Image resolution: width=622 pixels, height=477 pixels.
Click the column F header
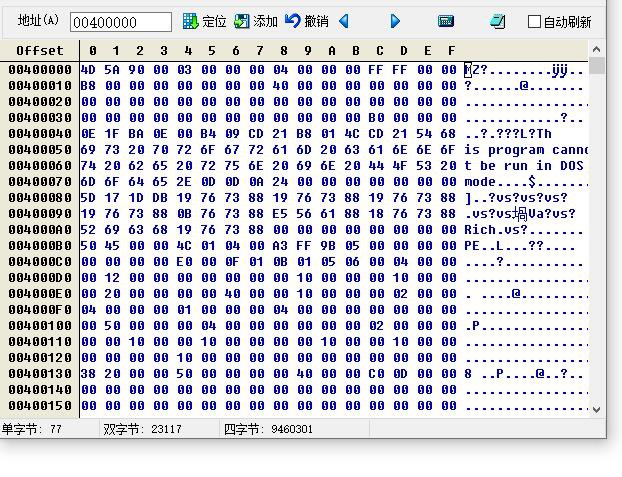click(451, 50)
